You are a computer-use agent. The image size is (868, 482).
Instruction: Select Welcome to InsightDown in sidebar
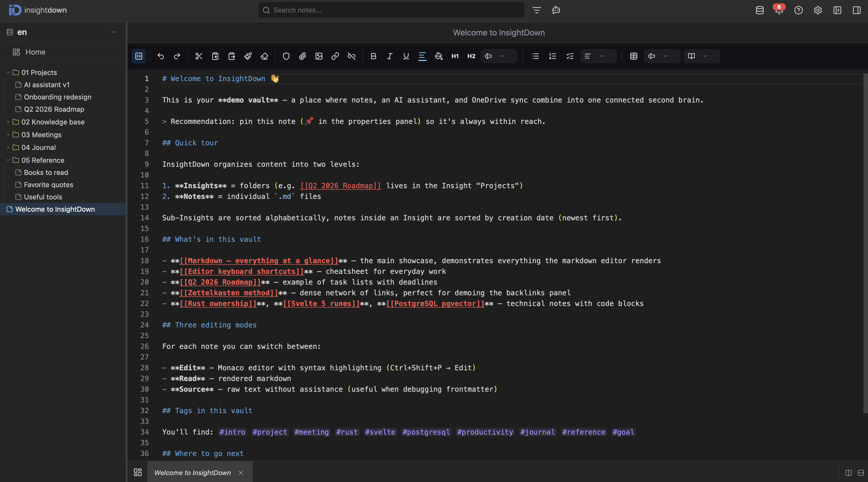(63, 209)
